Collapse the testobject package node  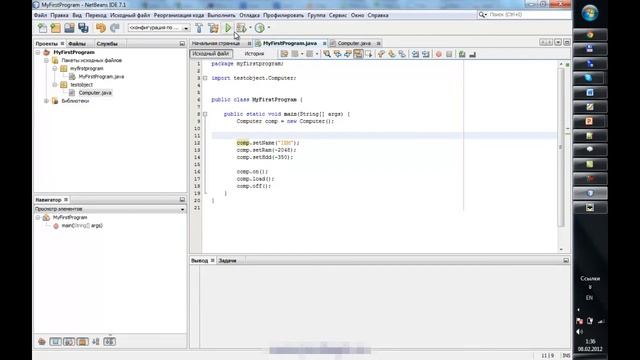point(55,84)
